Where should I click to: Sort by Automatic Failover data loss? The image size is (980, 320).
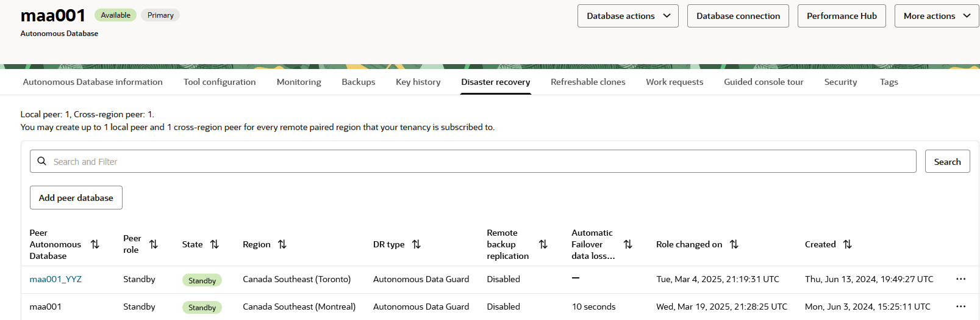pyautogui.click(x=628, y=244)
